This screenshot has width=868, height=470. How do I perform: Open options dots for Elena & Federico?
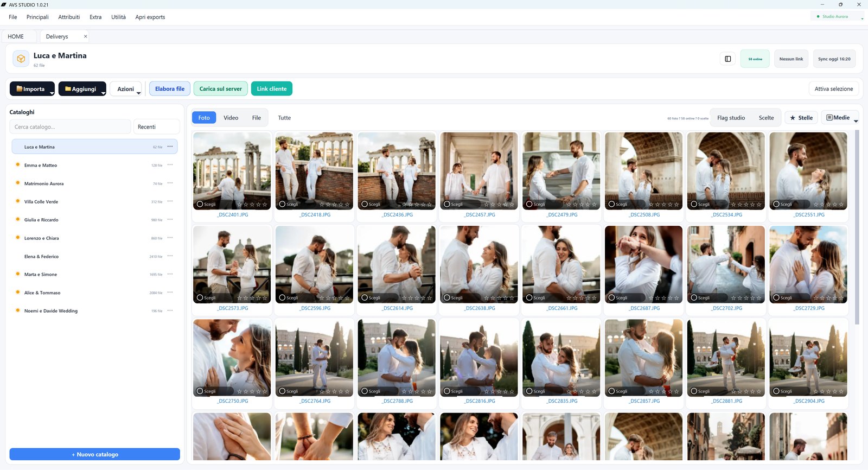[x=170, y=256]
